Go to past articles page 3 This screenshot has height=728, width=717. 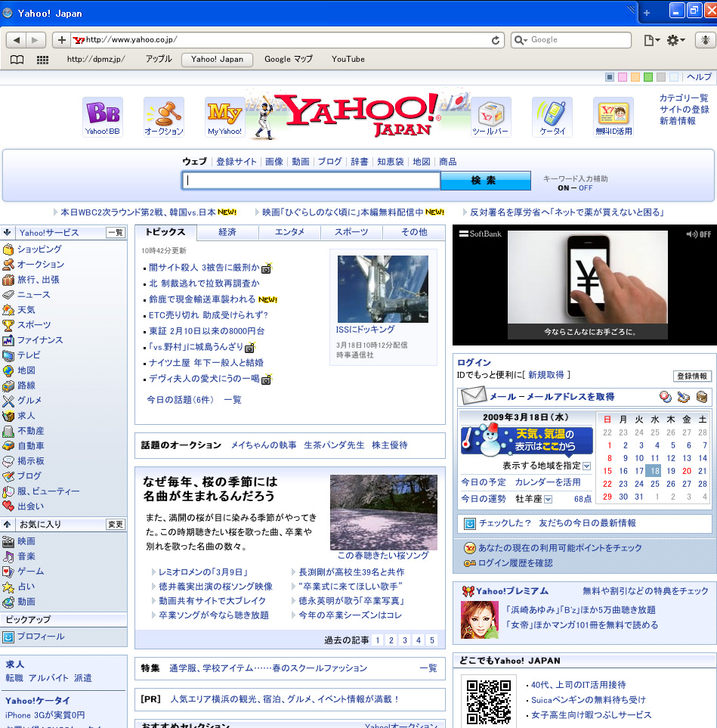click(x=405, y=640)
